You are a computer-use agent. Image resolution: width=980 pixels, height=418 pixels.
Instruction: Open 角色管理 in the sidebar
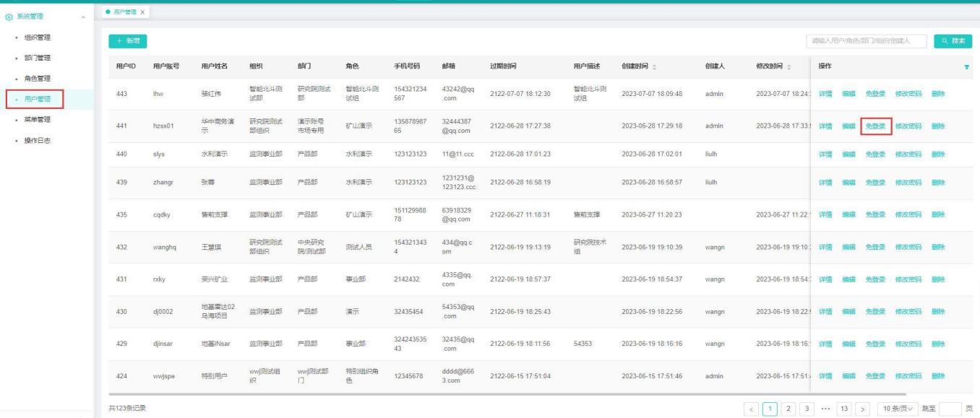pyautogui.click(x=38, y=78)
